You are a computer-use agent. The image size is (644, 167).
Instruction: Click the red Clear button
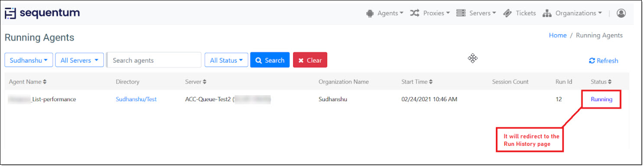tap(310, 60)
